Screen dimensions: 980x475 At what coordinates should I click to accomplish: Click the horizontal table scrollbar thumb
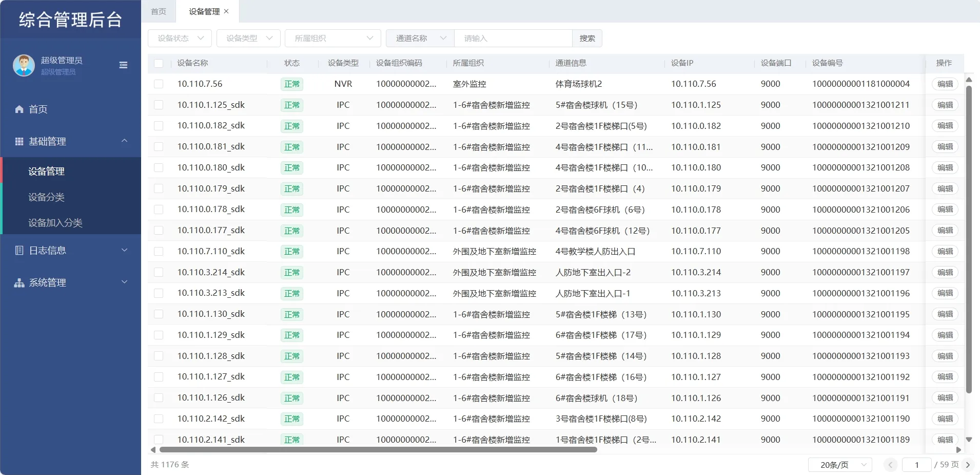[378, 450]
